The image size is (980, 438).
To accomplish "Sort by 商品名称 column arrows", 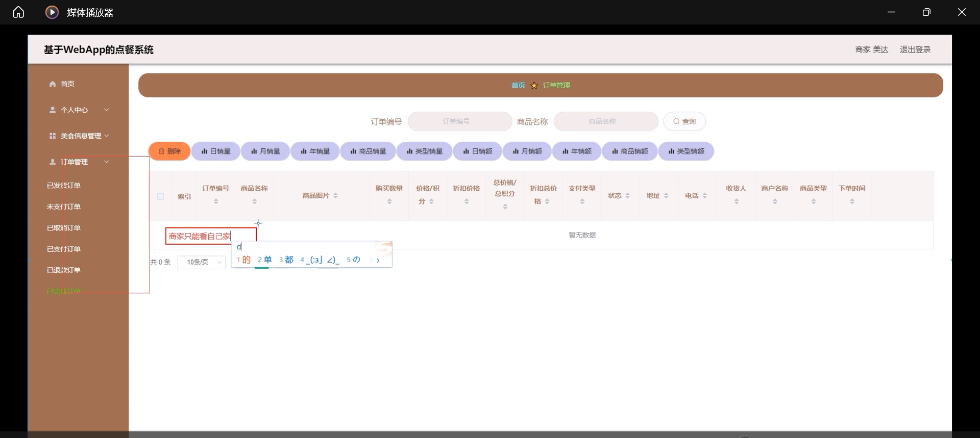I will 255,201.
